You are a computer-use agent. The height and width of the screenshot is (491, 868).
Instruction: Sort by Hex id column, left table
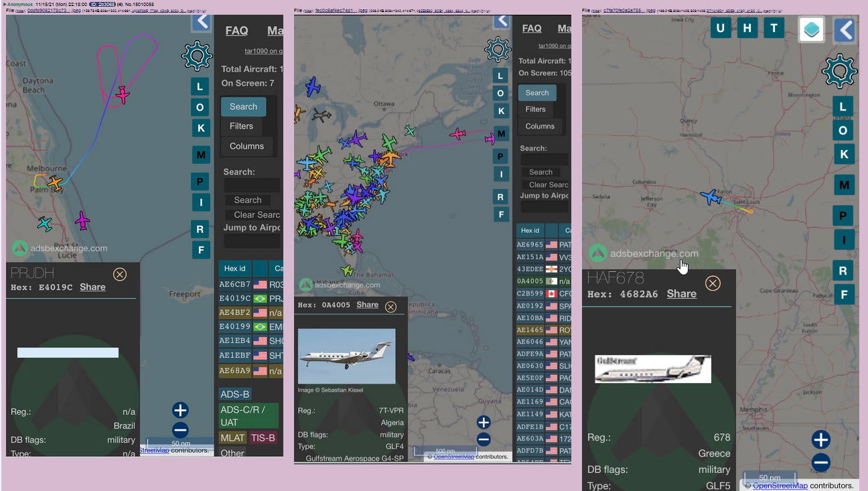click(x=234, y=269)
